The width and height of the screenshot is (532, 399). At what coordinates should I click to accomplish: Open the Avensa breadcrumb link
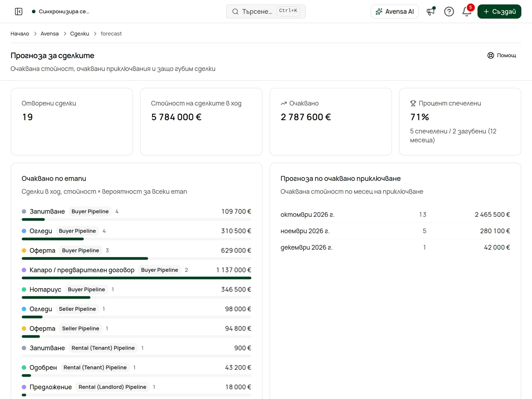coord(50,34)
